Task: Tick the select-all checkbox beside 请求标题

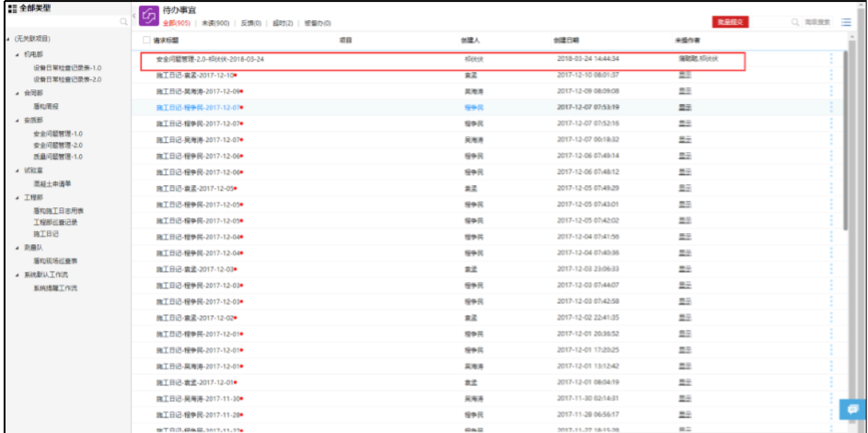Action: tap(146, 40)
